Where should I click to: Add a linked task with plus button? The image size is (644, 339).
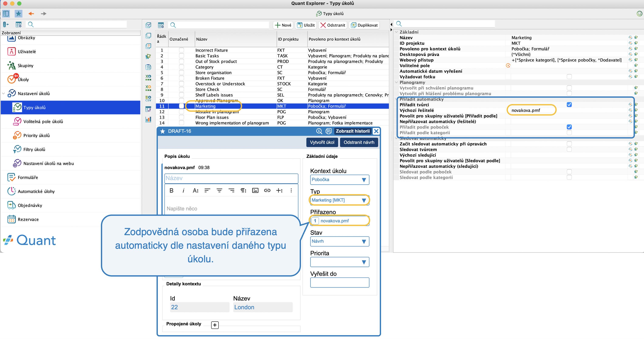(215, 325)
